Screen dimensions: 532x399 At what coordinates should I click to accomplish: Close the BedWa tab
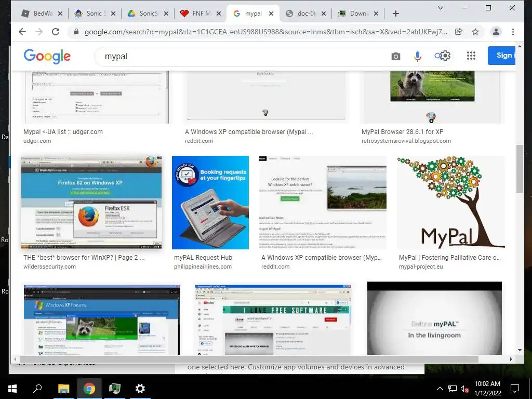pyautogui.click(x=60, y=14)
